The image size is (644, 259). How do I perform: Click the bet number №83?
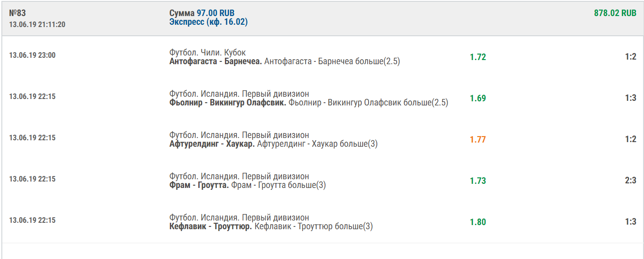click(17, 13)
